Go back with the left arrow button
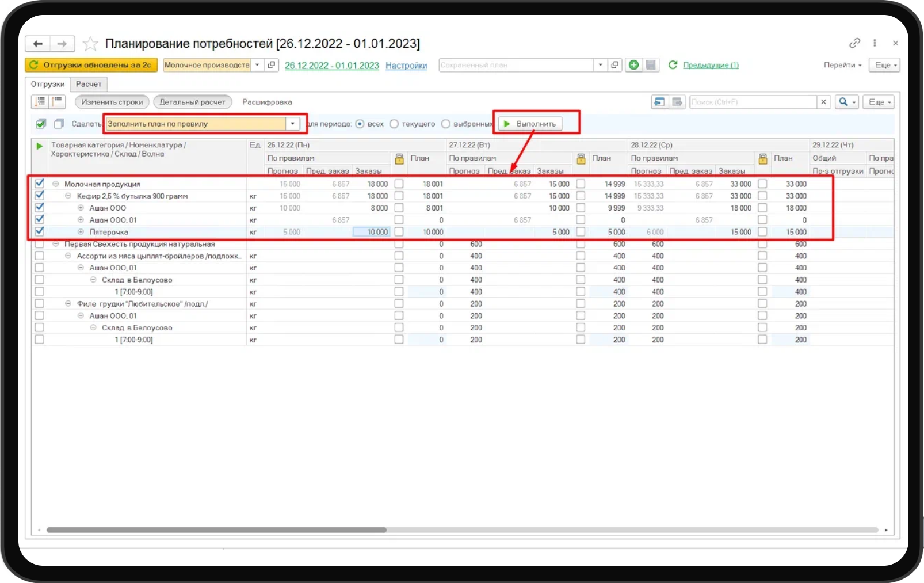Screen dimensions: 924x583 pos(38,44)
